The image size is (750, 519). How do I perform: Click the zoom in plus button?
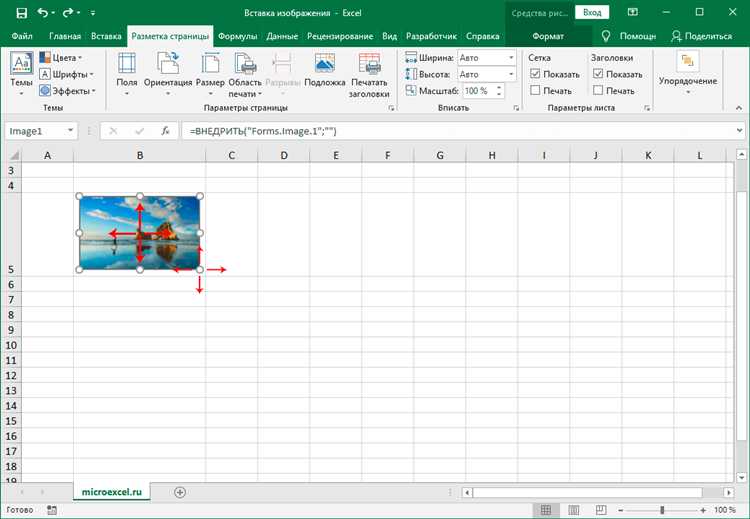[x=703, y=510]
